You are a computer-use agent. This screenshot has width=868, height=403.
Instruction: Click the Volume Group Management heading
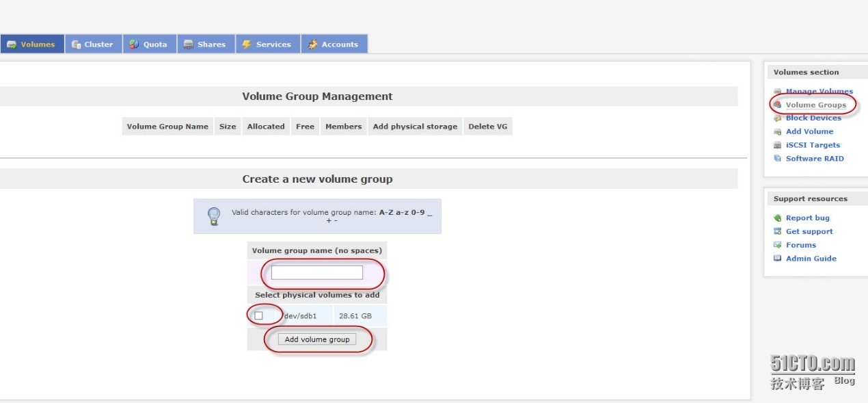(317, 96)
